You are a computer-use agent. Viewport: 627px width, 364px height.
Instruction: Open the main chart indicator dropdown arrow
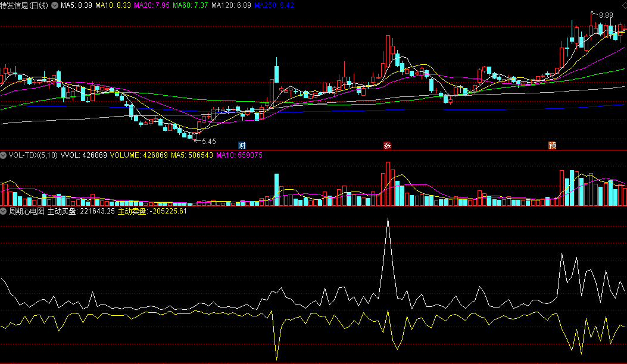tap(54, 5)
